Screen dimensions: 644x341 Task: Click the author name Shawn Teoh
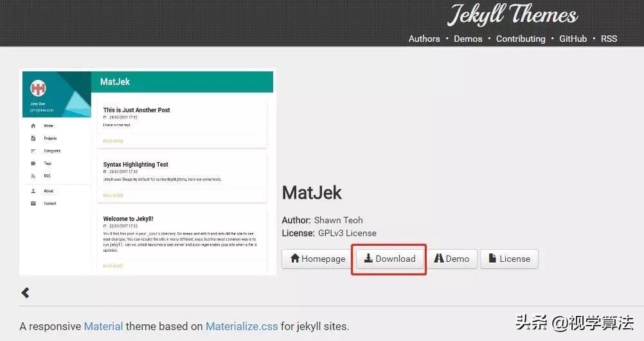[x=339, y=220]
